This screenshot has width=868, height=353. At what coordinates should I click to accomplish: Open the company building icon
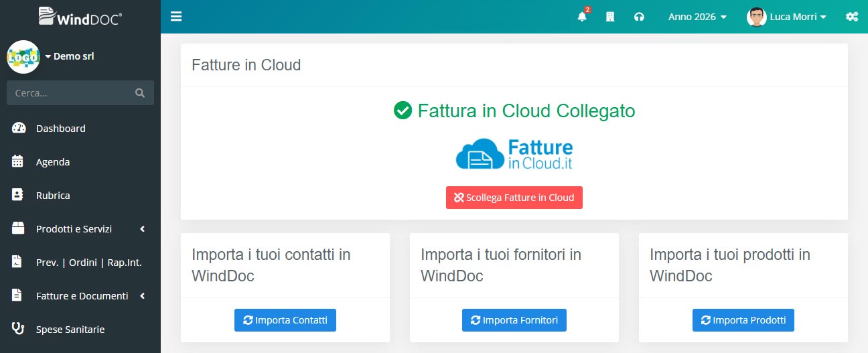click(x=610, y=17)
